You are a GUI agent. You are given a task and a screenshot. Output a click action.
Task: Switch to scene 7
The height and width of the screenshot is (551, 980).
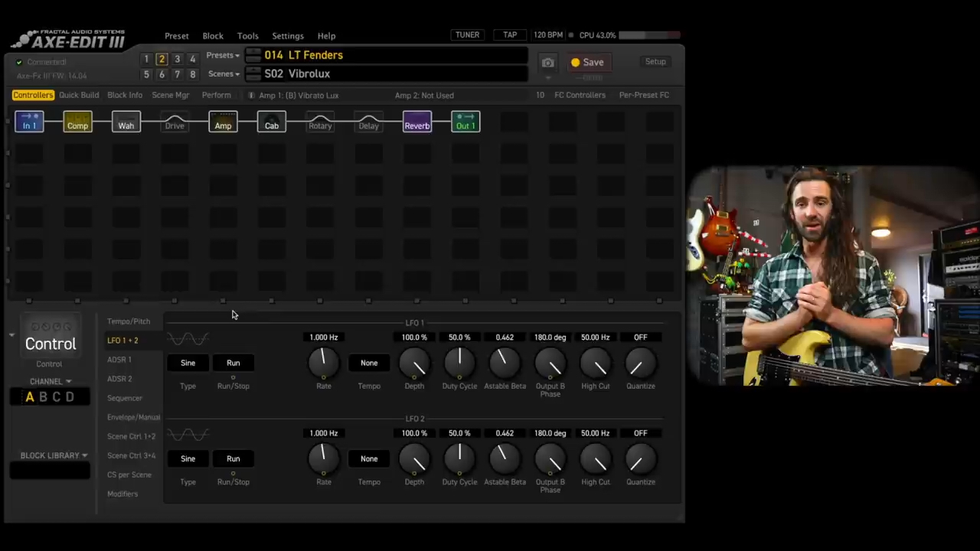click(177, 74)
